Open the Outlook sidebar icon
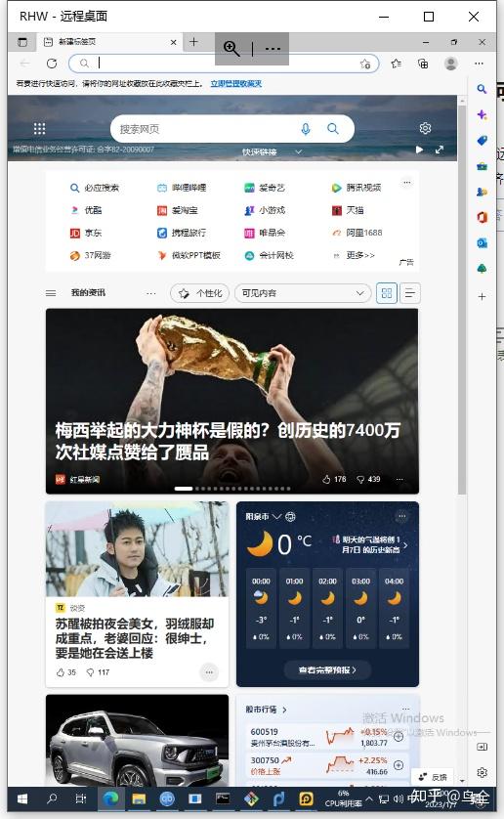504x819 pixels. 482,243
